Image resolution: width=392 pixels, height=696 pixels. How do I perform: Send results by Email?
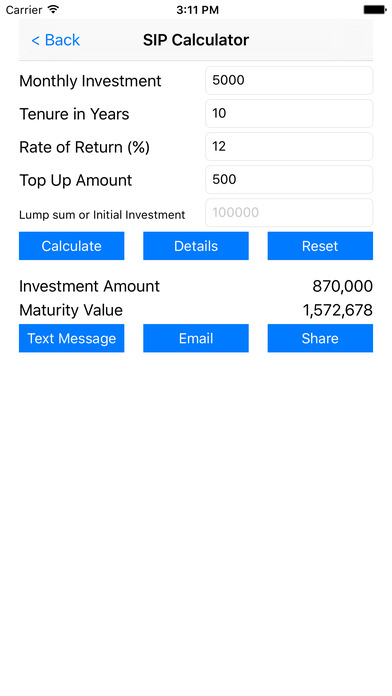click(196, 338)
